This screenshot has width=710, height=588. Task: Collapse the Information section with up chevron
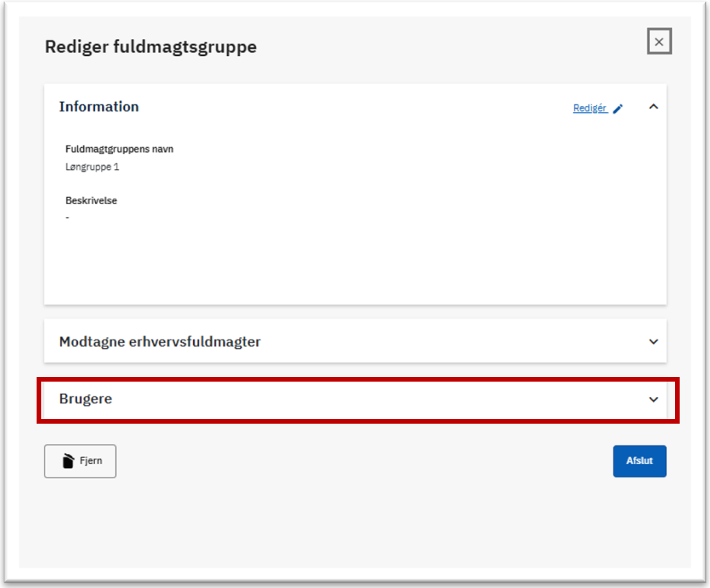pos(653,107)
